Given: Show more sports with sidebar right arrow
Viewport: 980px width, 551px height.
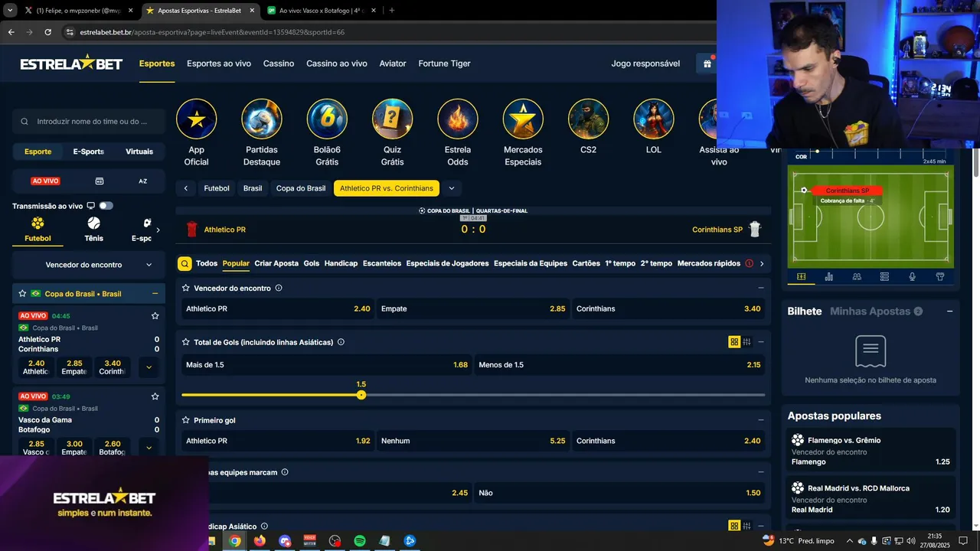Looking at the screenshot, I should point(158,230).
